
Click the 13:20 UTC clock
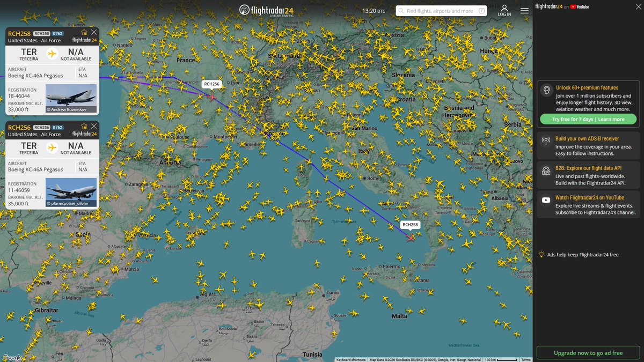point(374,11)
